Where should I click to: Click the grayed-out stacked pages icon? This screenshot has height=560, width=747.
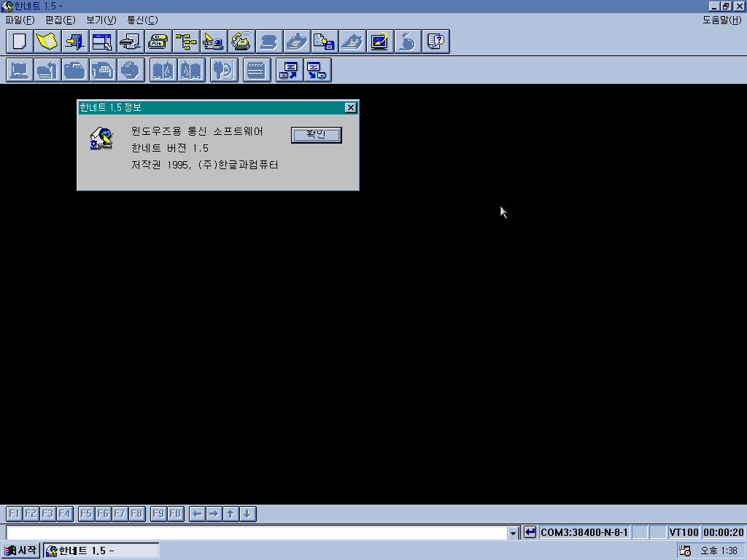pyautogui.click(x=352, y=42)
